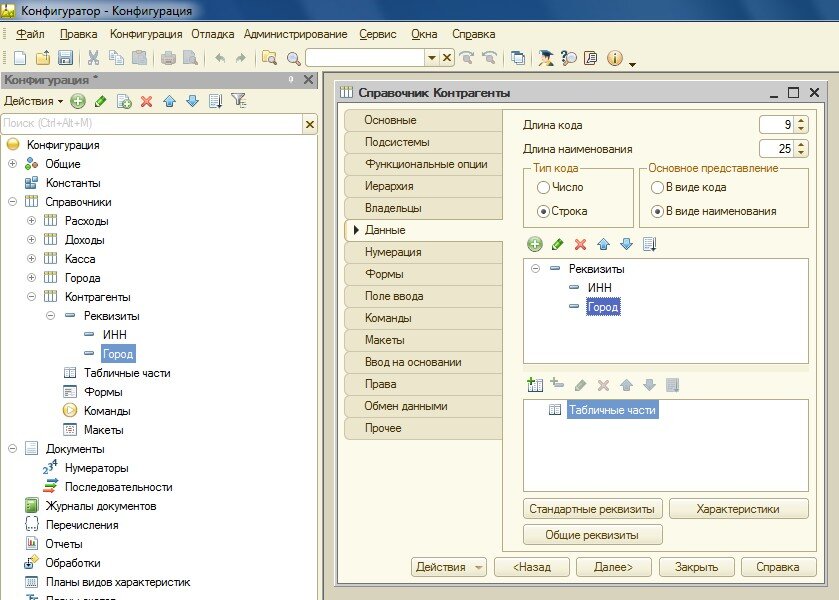Move item down in Configuration panel toolbar
The height and width of the screenshot is (600, 839).
coord(193,101)
